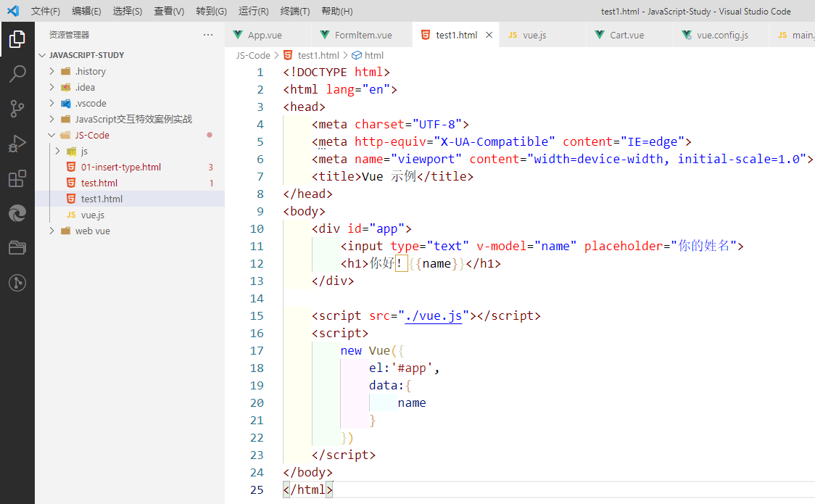The width and height of the screenshot is (815, 504).
Task: Click the JS-Code breadcrumb segment
Action: coord(253,55)
